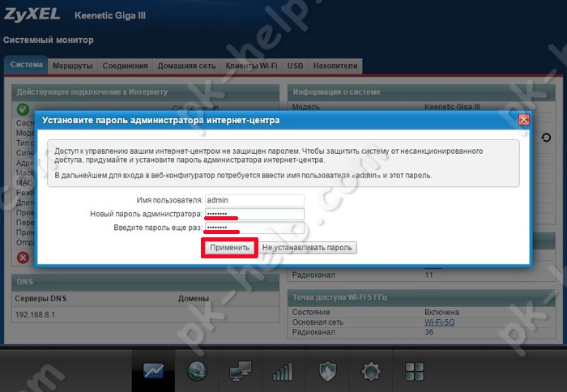Open the System settings gear icon
Viewport: 567px width, 392px height.
click(371, 372)
